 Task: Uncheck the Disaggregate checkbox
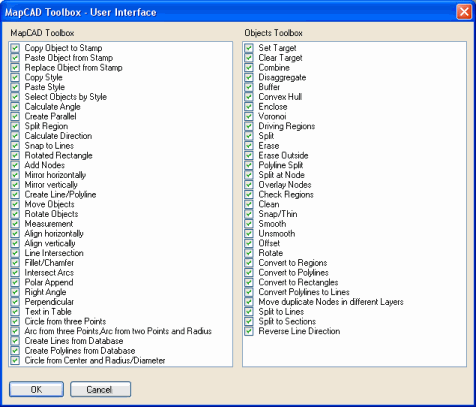coord(249,77)
